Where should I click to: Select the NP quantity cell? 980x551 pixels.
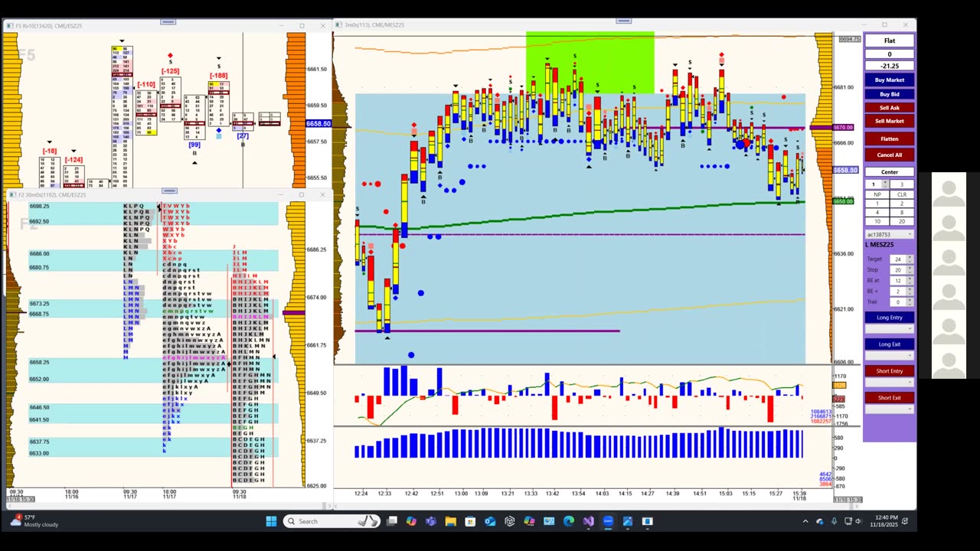(x=877, y=194)
